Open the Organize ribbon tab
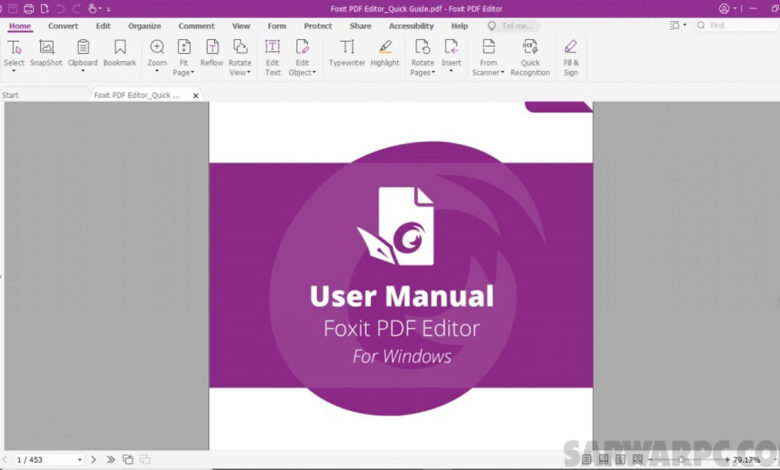Image resolution: width=780 pixels, height=470 pixels. coord(145,26)
